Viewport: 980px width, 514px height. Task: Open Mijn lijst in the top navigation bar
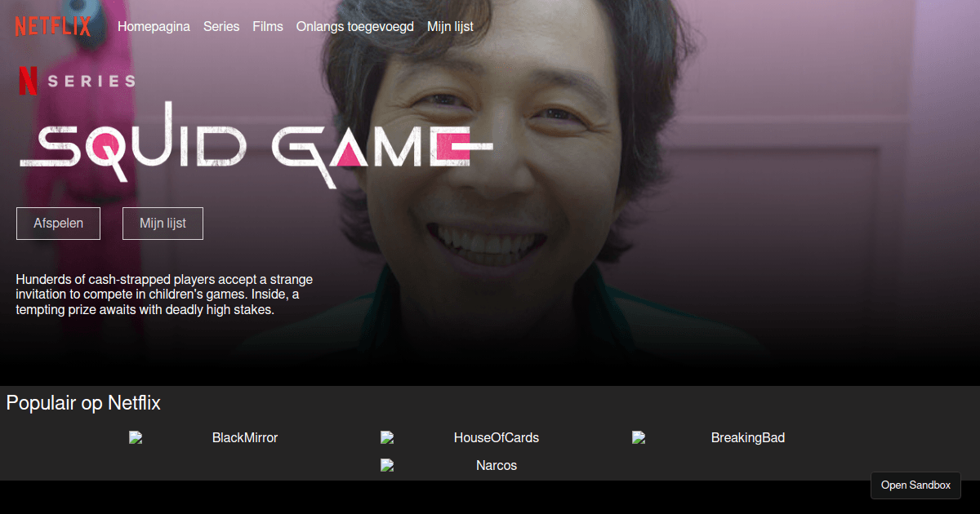point(450,26)
